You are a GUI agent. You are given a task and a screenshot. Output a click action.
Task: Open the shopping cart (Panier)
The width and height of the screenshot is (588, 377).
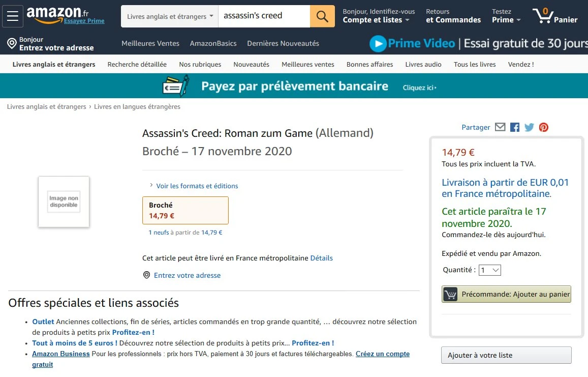point(555,16)
